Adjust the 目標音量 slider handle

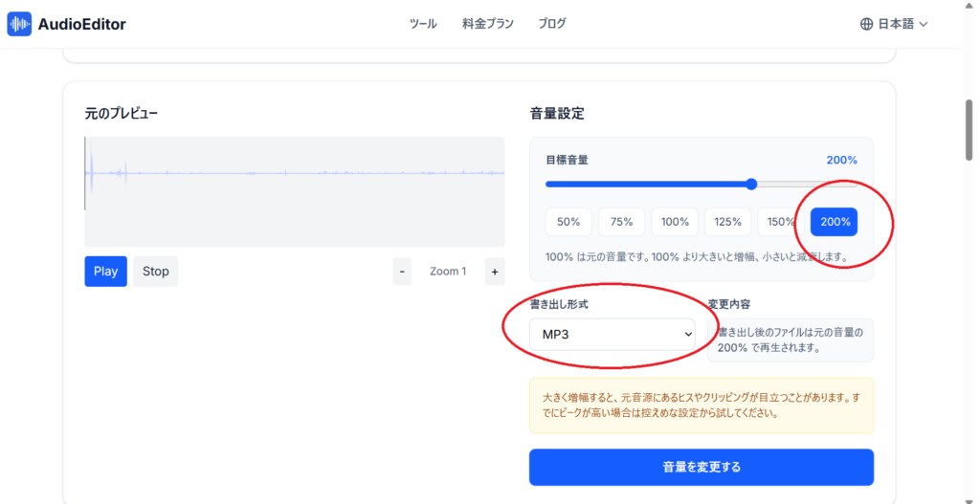[752, 185]
